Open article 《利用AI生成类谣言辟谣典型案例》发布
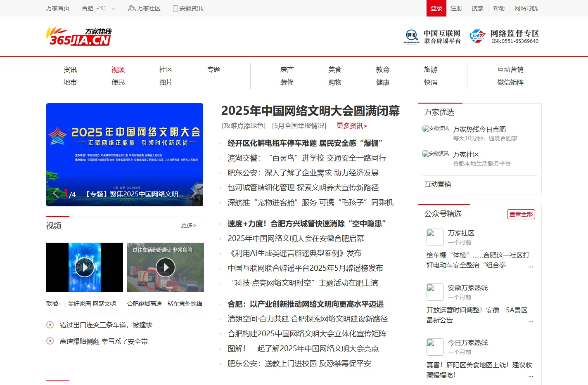Screen dimensions: 588x385 pyautogui.click(x=294, y=253)
